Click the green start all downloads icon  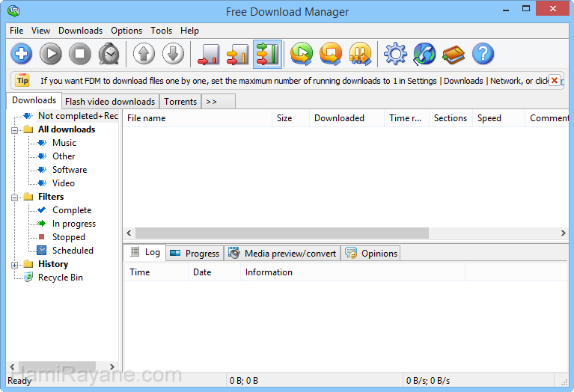(x=302, y=54)
